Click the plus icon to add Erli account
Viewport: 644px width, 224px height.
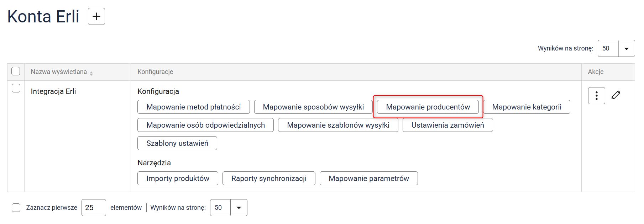(x=96, y=16)
